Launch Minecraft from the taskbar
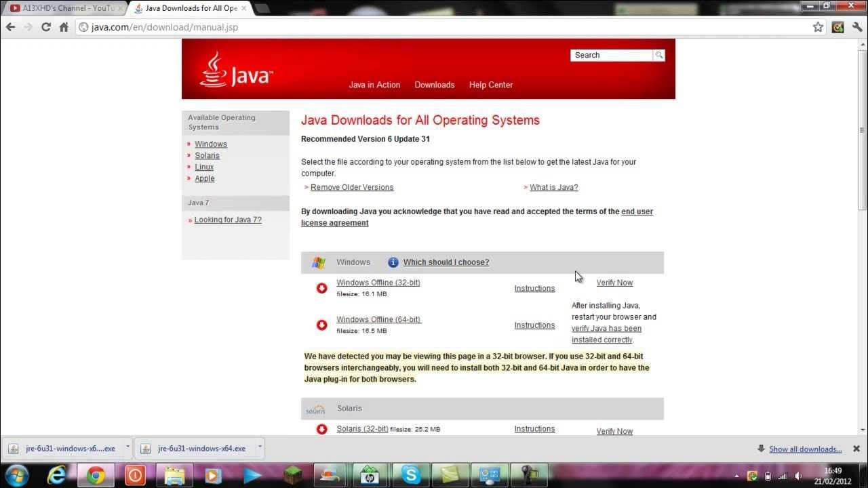The image size is (868, 488). coord(292,475)
